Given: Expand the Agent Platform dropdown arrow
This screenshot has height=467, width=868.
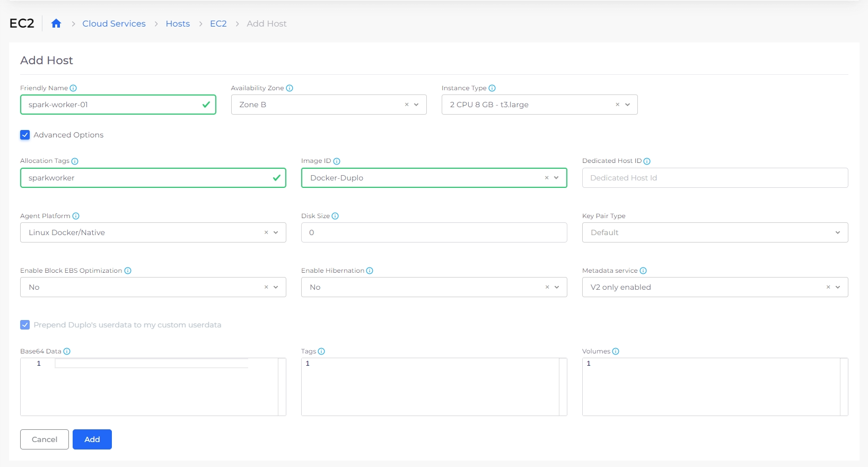Looking at the screenshot, I should (x=276, y=232).
